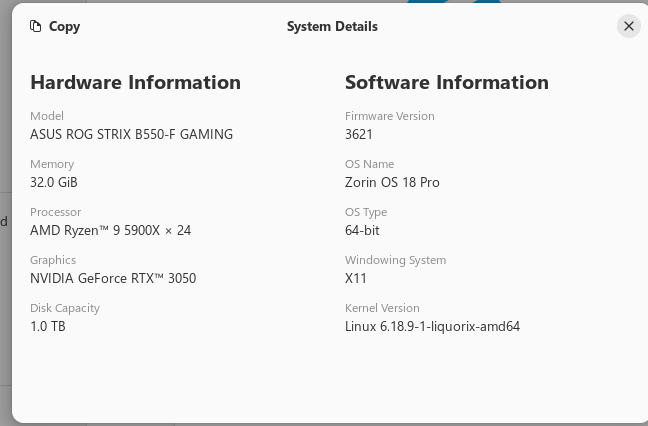
Task: Click the copy icon in the header
Action: (36, 27)
